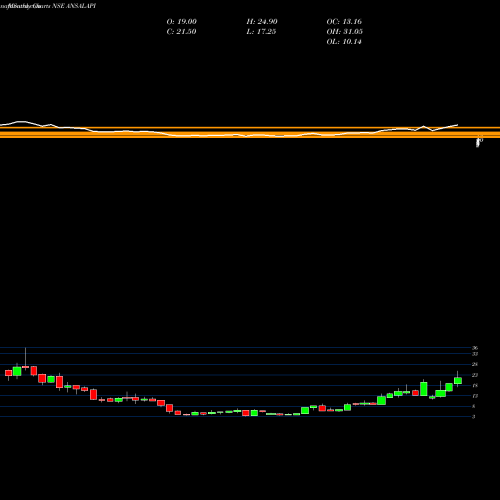Click the first red candle at chart's left edge
The width and height of the screenshot is (500, 500).
coord(8,373)
